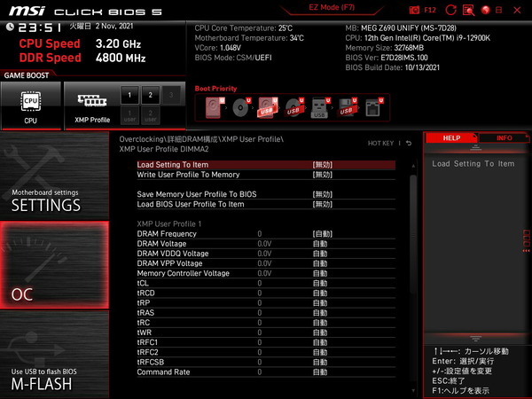Screen dimensions: 532x399
Task: Select the tRC timing row
Action: click(x=266, y=323)
